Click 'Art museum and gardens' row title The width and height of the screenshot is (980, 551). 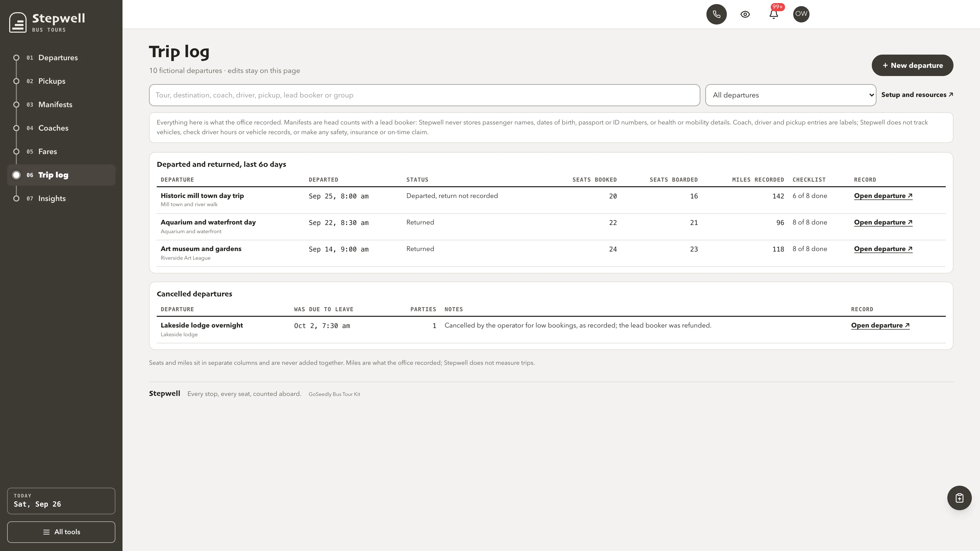pyautogui.click(x=201, y=249)
